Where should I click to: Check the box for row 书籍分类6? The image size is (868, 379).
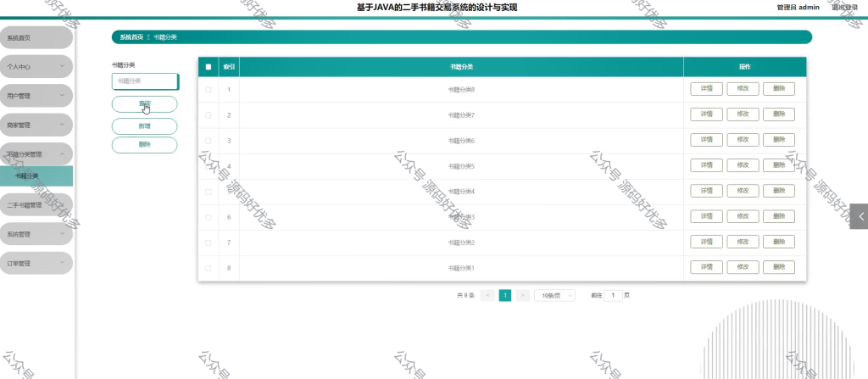pyautogui.click(x=209, y=141)
